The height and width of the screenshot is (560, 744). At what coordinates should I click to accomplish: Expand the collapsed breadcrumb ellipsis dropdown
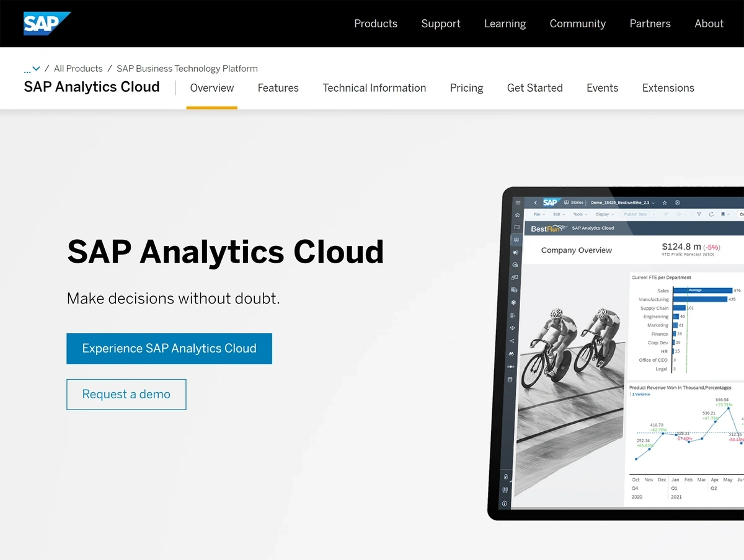32,69
